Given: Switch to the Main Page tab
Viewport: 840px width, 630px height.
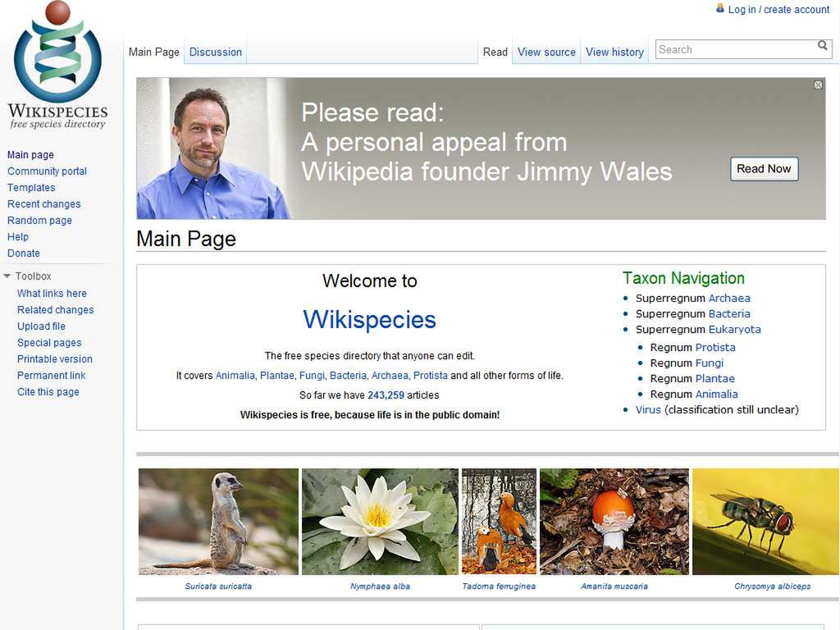Looking at the screenshot, I should (x=153, y=52).
